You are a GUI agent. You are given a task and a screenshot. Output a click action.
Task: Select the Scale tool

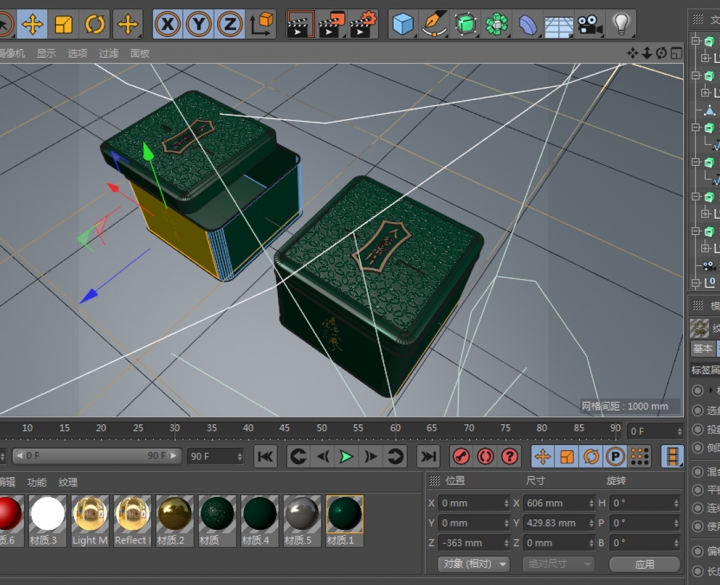[64, 23]
